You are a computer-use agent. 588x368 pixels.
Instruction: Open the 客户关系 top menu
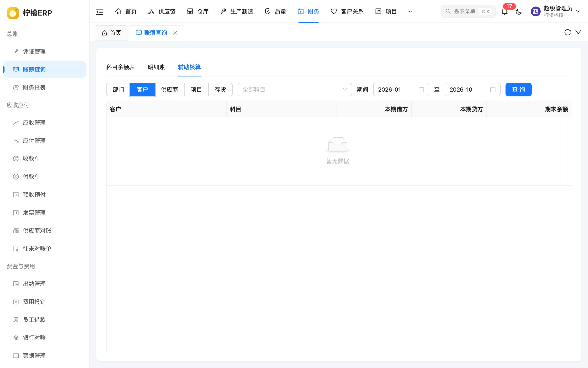pyautogui.click(x=347, y=11)
